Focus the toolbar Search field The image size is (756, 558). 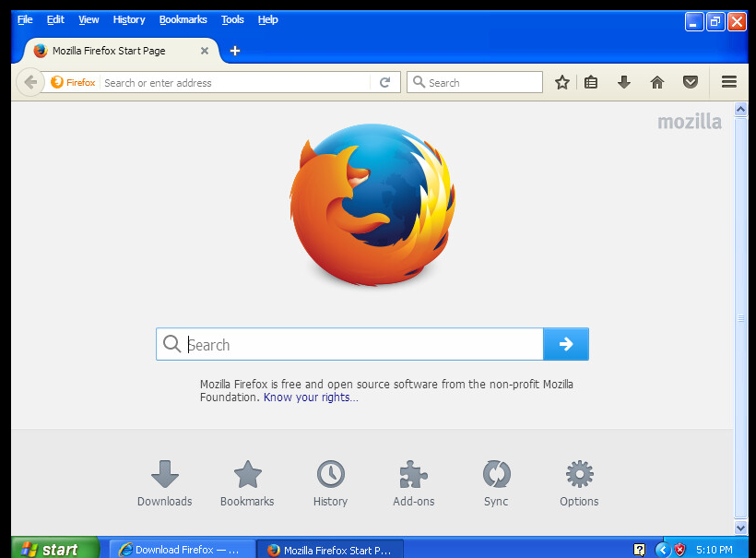click(x=475, y=82)
